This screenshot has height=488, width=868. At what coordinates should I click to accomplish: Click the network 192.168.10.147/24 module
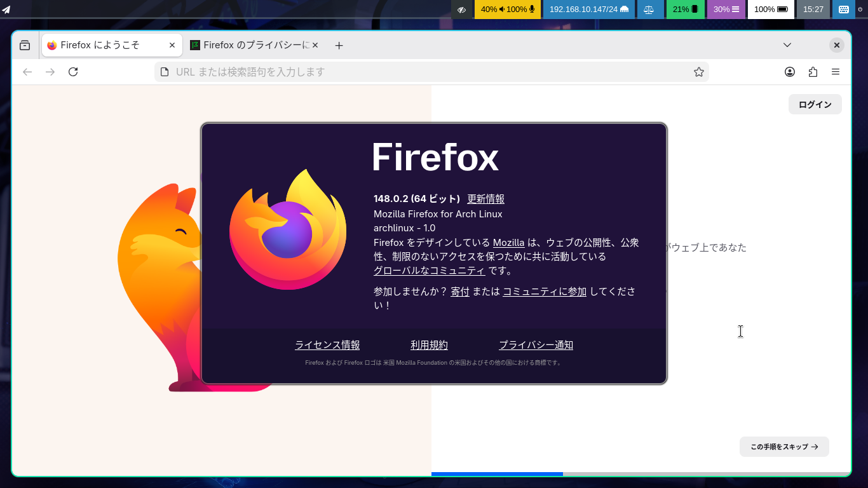pos(589,10)
